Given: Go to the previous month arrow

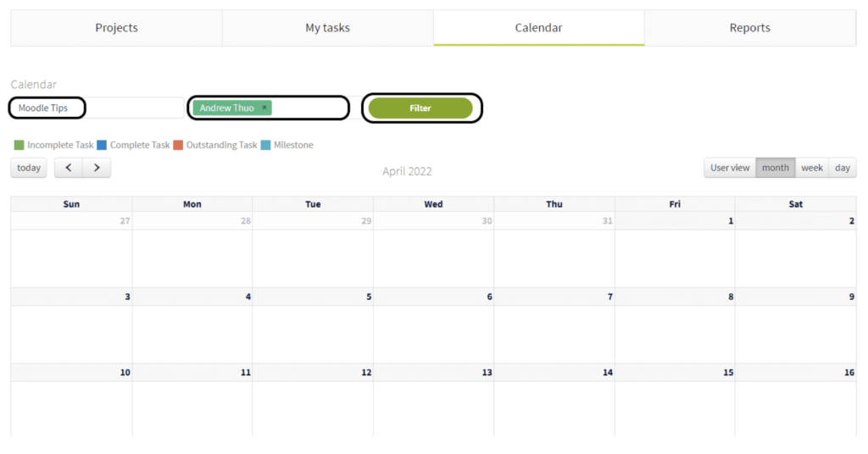Looking at the screenshot, I should point(69,168).
